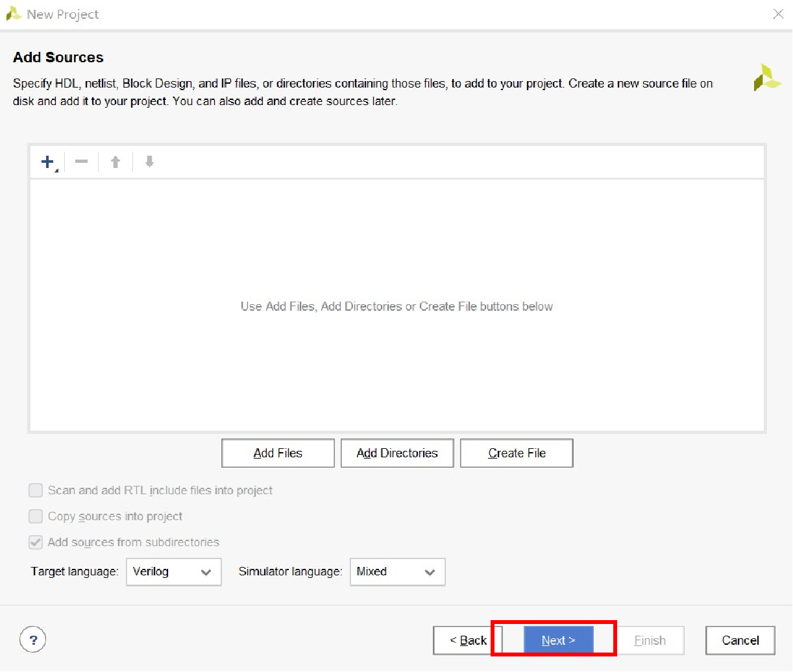Close the New Project dialog
This screenshot has width=793, height=672.
[x=778, y=14]
